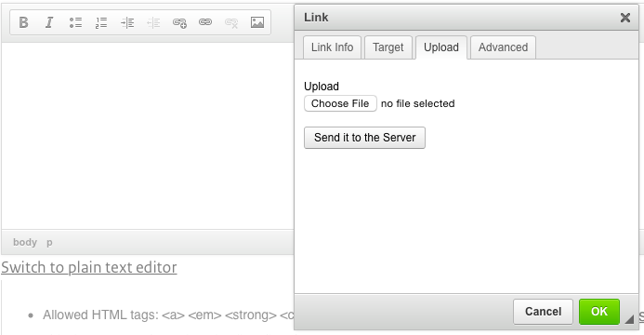Click Switch to plain text editor link
Viewport: 644px width, 335px height.
(89, 267)
